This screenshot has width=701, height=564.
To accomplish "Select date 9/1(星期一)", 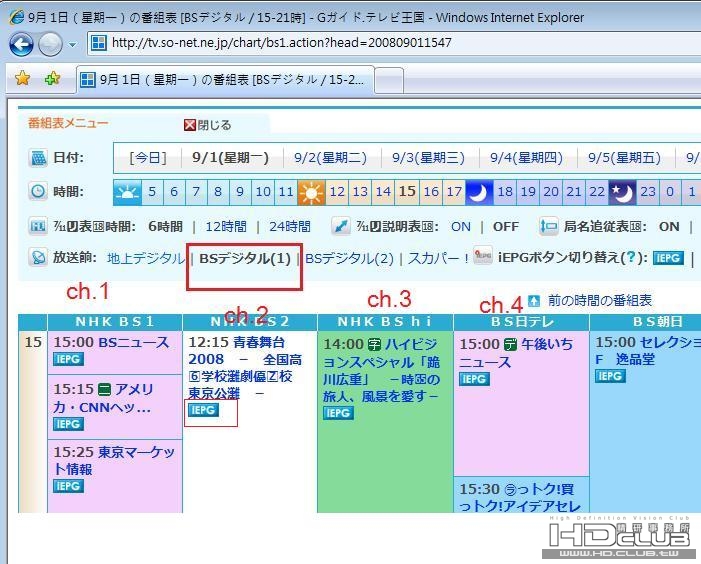I will (x=230, y=158).
